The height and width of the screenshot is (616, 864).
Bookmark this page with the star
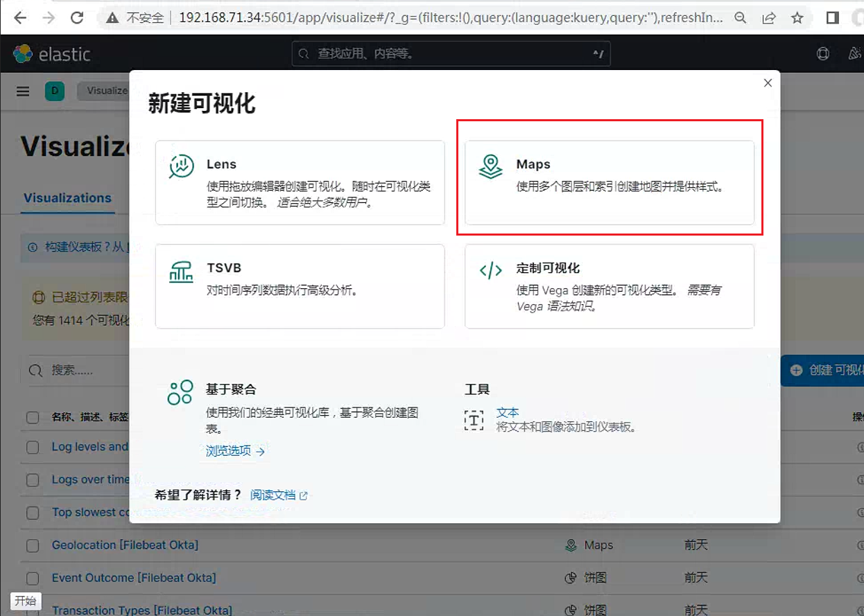click(x=797, y=18)
